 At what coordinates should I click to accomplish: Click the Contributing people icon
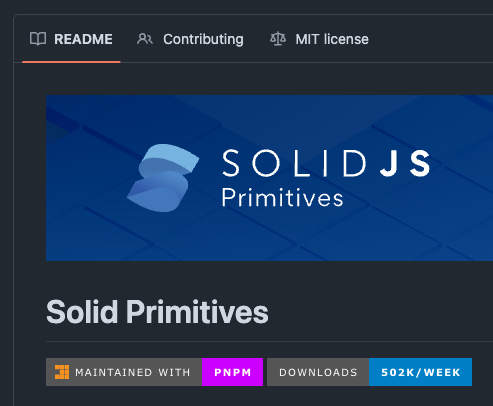(145, 39)
